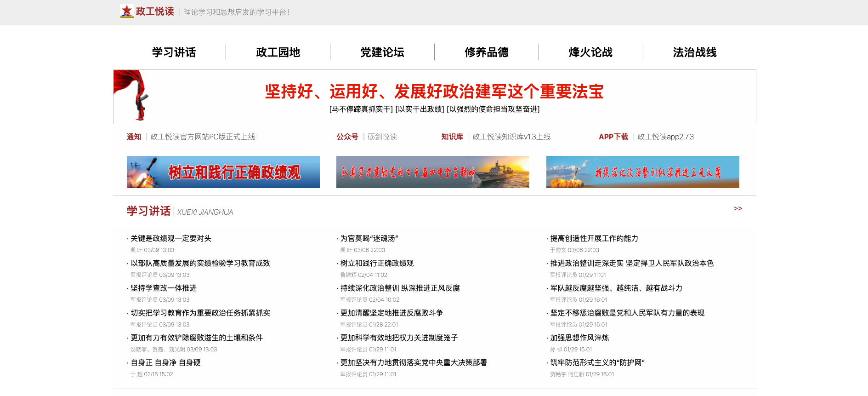
Task: Open the warship banner in the middle
Action: coord(432,172)
